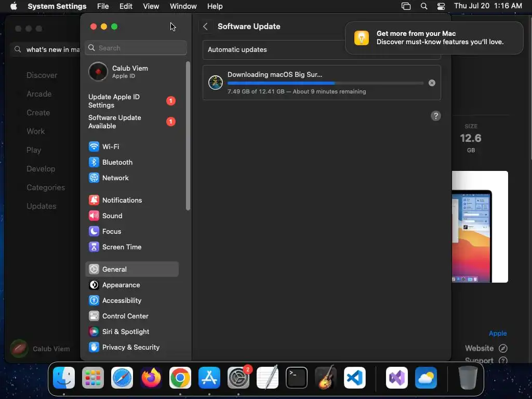
Task: Open Privacy & Security settings
Action: tap(131, 348)
